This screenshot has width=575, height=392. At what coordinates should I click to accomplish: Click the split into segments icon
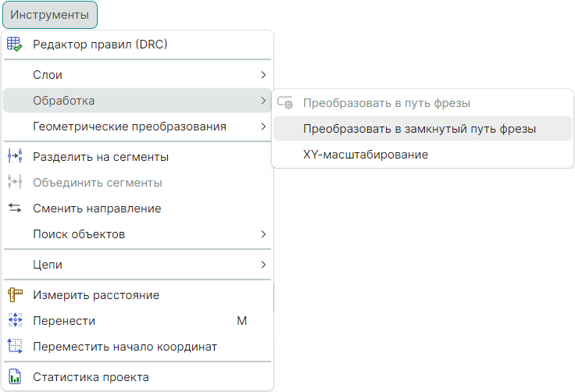(x=15, y=156)
